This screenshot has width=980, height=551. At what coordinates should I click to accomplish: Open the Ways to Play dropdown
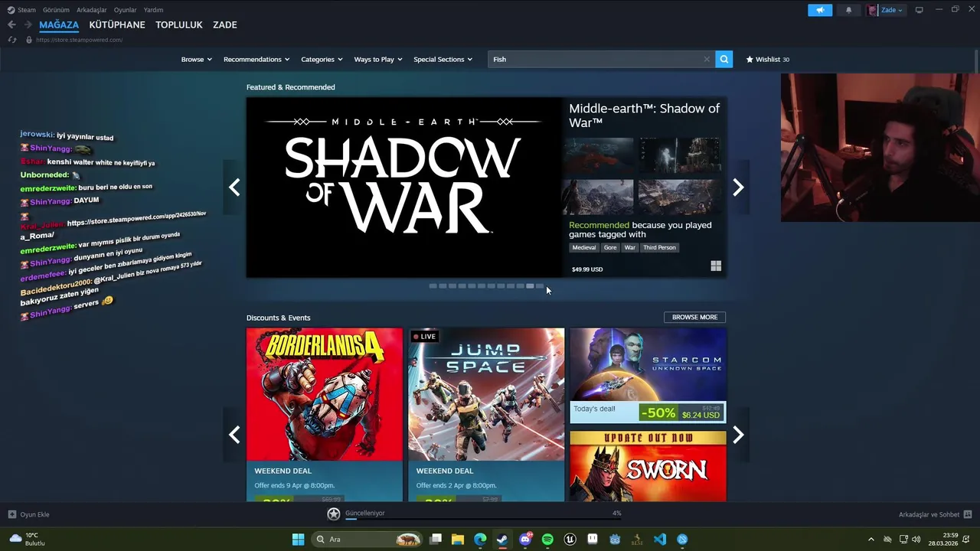click(378, 59)
